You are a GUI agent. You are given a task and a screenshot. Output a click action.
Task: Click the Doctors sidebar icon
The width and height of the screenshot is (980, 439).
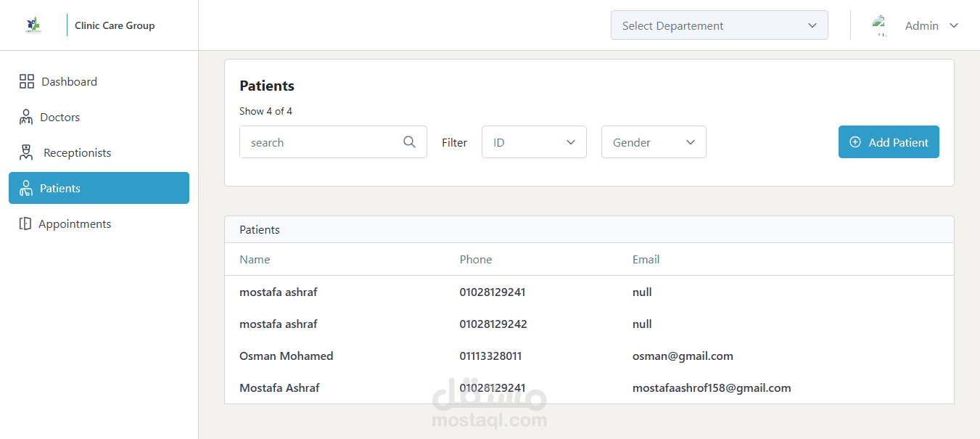coord(26,117)
